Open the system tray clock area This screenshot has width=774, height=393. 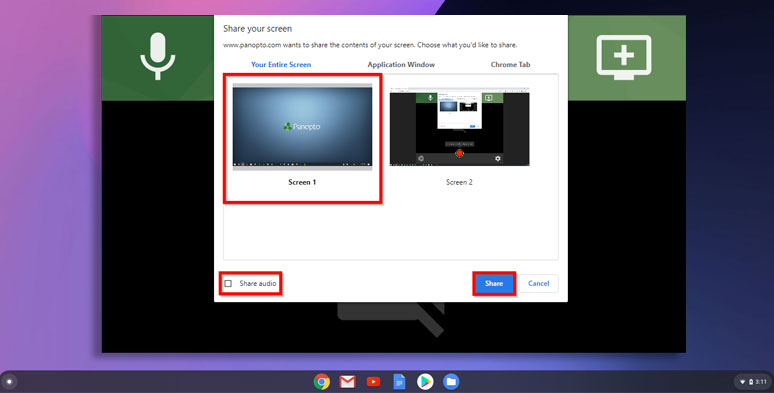(x=752, y=382)
